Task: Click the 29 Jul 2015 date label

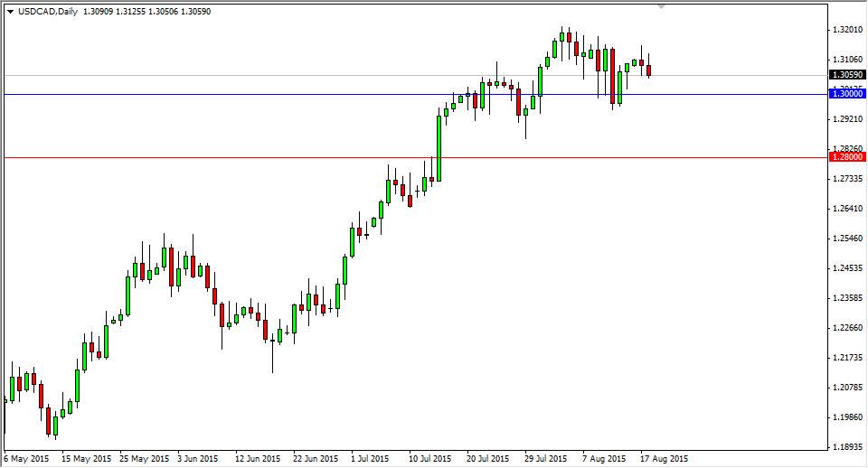Action: click(546, 459)
